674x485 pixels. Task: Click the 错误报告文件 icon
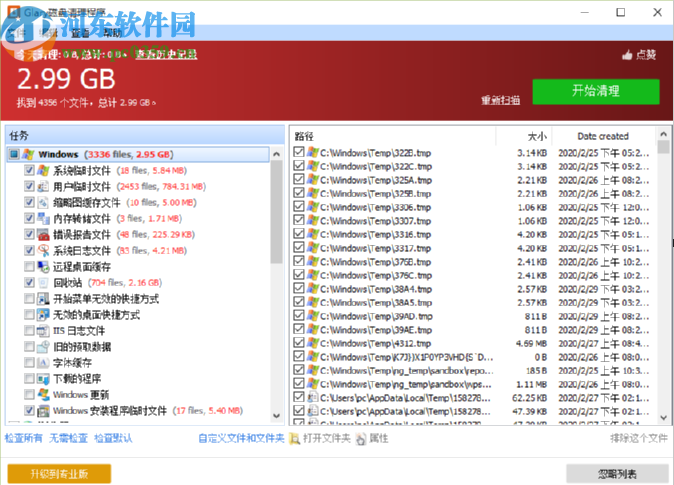point(43,234)
